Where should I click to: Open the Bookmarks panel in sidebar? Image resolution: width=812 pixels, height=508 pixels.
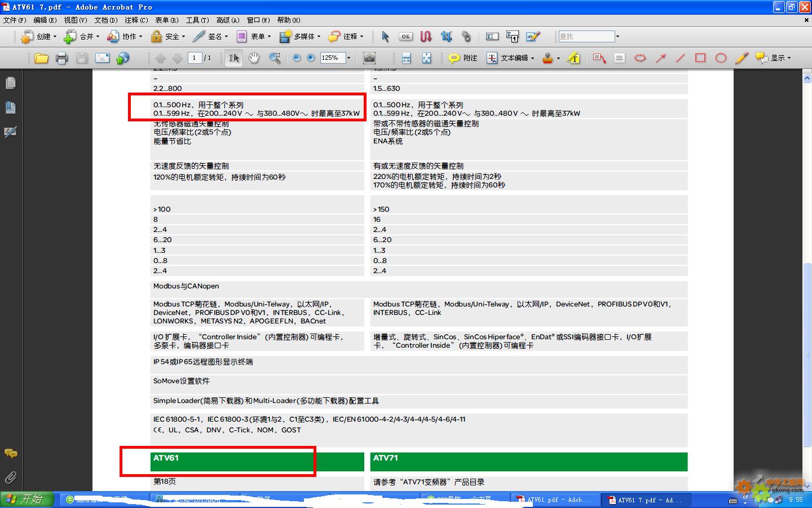click(x=11, y=108)
